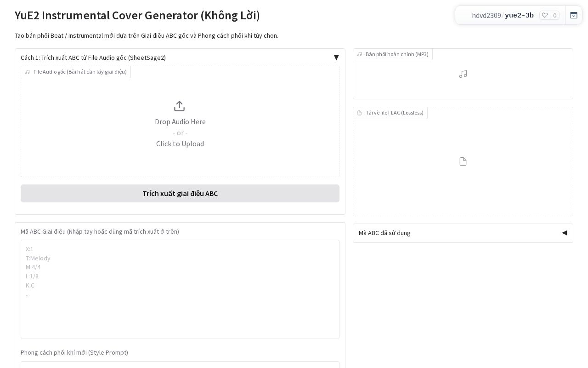The image size is (588, 368).
Task: Click the like count "0"
Action: coord(555,15)
